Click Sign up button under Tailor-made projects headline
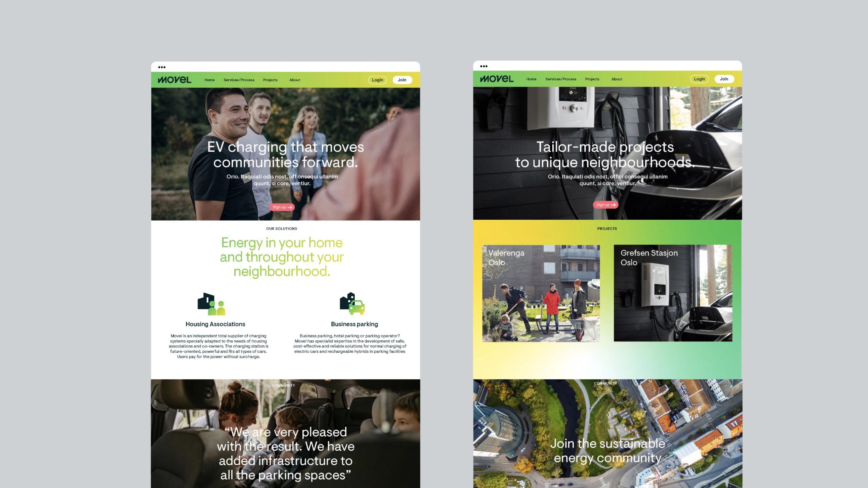Screen dimensions: 868x488 [605, 205]
